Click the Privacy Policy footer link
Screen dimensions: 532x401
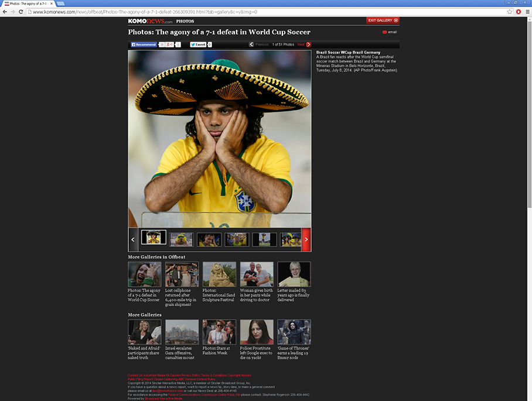tap(190, 375)
